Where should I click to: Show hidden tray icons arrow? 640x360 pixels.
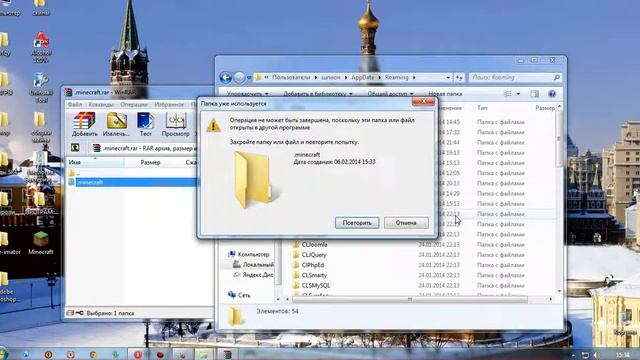[x=573, y=356]
